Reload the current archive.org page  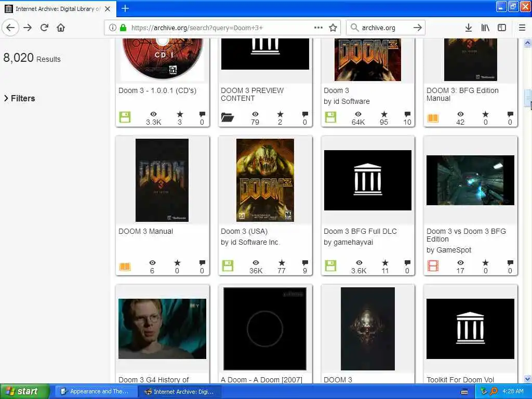pyautogui.click(x=44, y=28)
